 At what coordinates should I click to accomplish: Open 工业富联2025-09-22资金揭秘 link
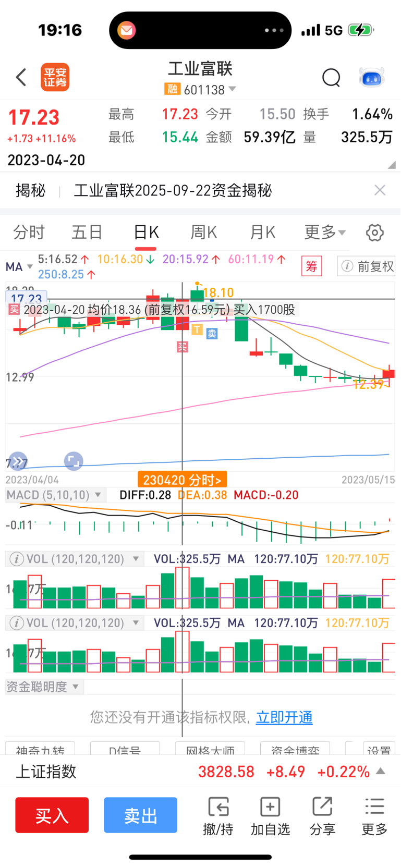[x=173, y=191]
